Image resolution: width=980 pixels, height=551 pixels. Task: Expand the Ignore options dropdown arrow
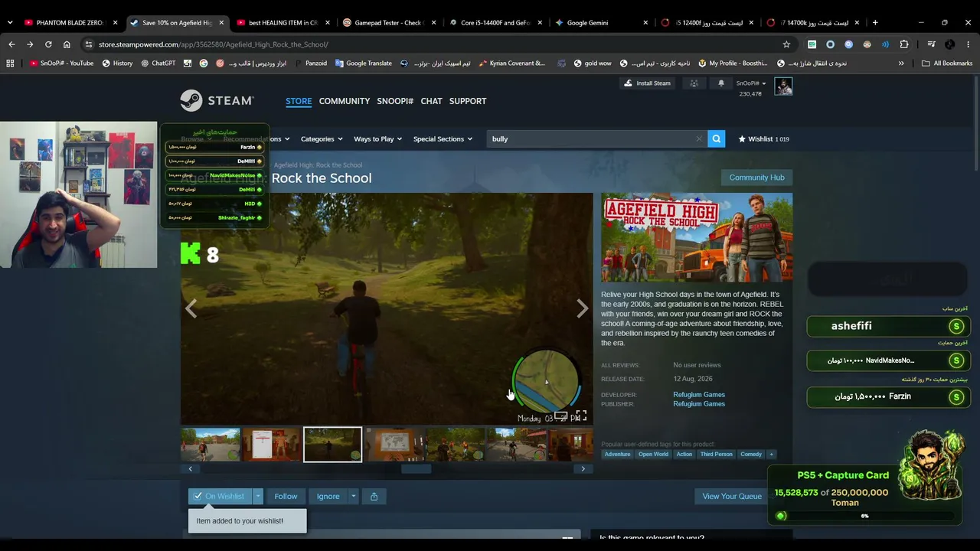tap(353, 496)
